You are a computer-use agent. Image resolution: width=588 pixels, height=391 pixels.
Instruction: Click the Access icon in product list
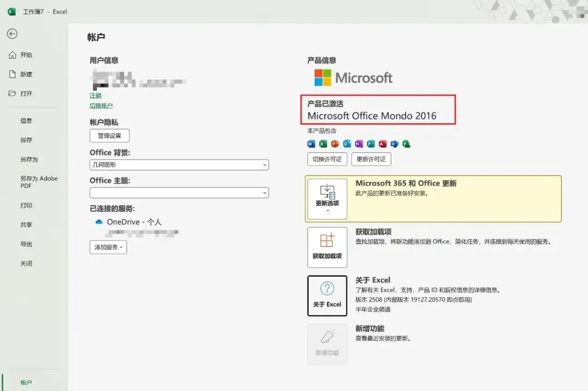383,144
